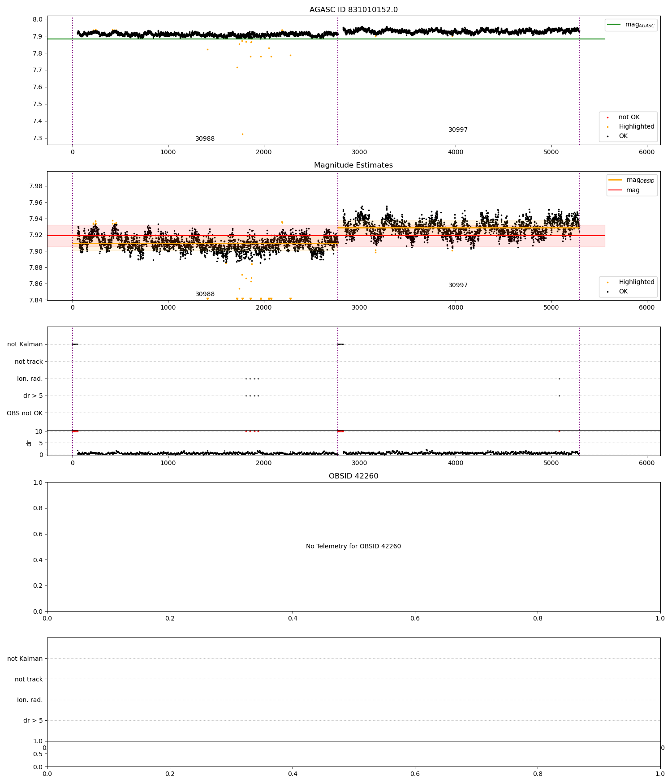The height and width of the screenshot is (784, 672).
Task: Click the 'dr' y-axis label
Action: 29,443
